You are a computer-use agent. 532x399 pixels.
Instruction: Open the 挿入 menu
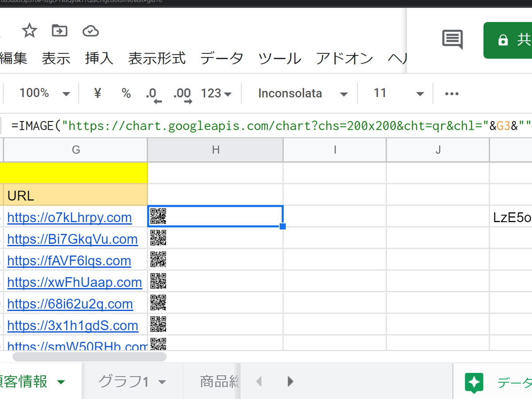(99, 58)
